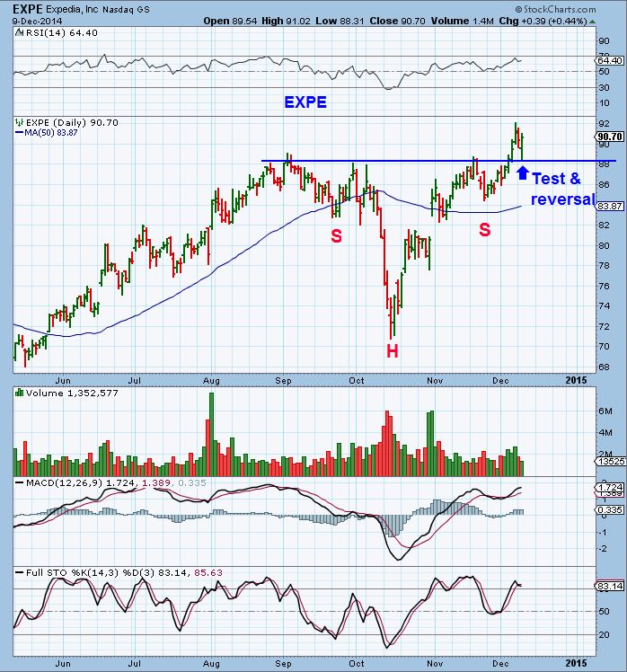Click the 'MACD(12,26,9) 1.724' legend text
Viewport: 627px width, 672px height.
79,483
